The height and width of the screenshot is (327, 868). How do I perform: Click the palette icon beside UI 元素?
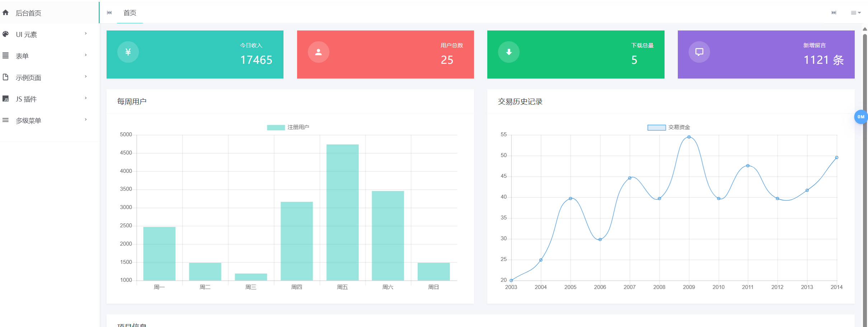5,34
